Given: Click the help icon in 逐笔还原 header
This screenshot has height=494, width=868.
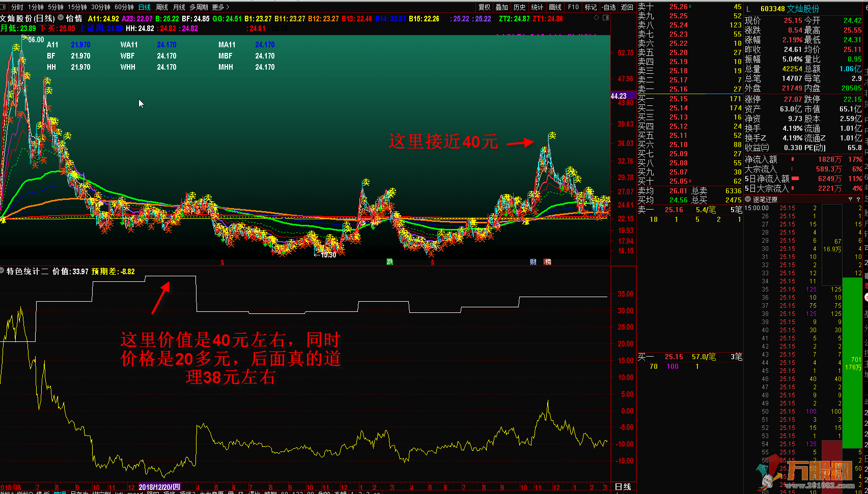Looking at the screenshot, I should 858,199.
